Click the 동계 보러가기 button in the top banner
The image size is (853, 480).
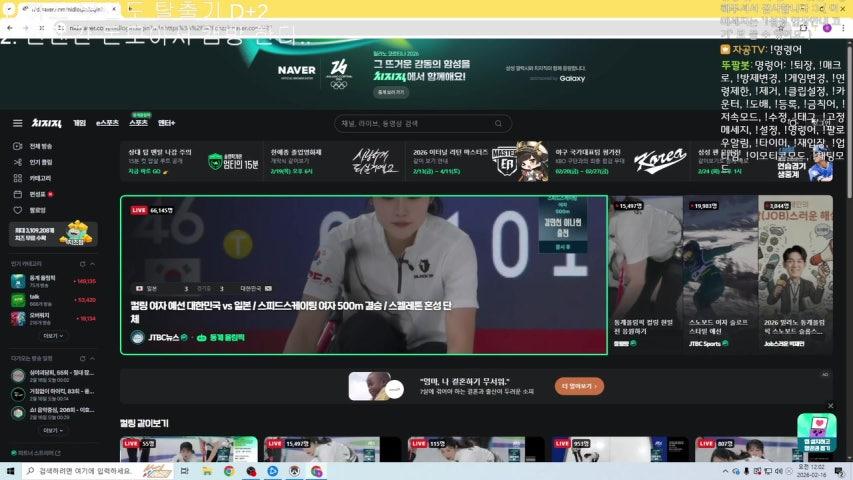pyautogui.click(x=391, y=93)
